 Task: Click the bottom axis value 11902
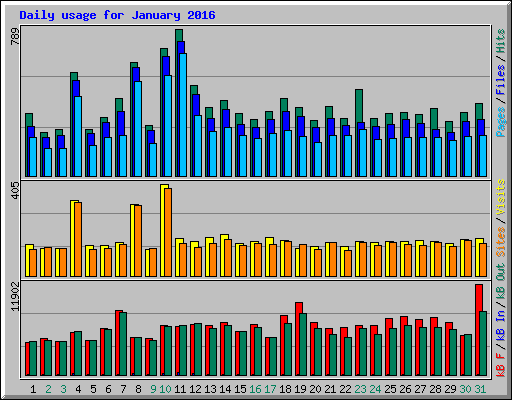click(15, 297)
